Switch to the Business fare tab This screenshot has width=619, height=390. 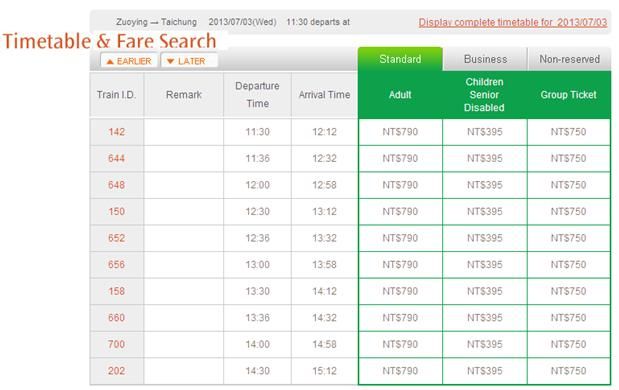coord(485,59)
